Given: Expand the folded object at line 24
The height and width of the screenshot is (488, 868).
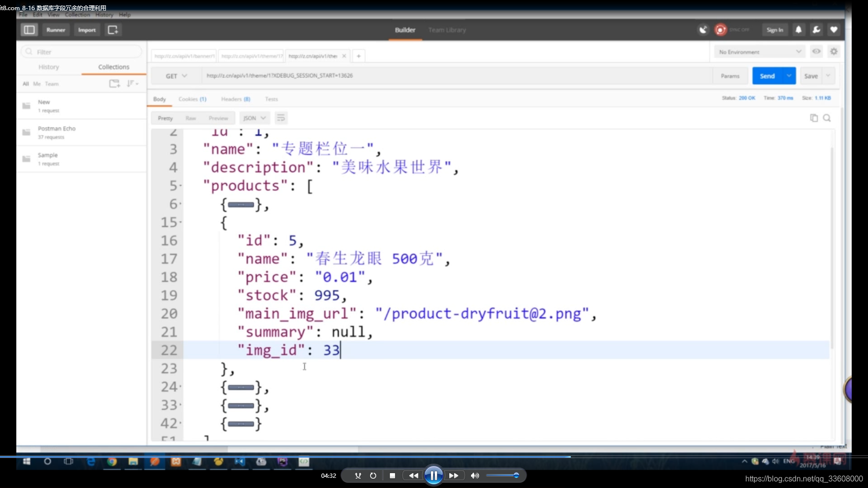Looking at the screenshot, I should tap(241, 387).
